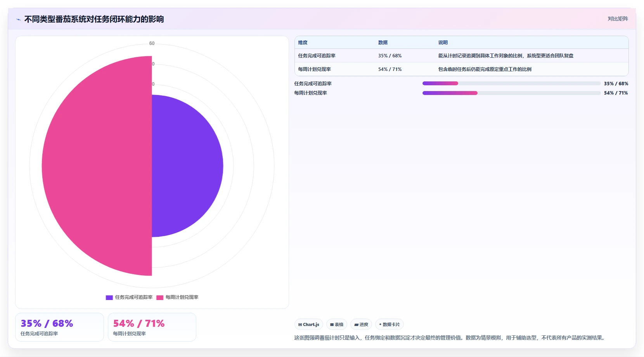
Task: Open the 35% / 68% stat card
Action: click(59, 327)
